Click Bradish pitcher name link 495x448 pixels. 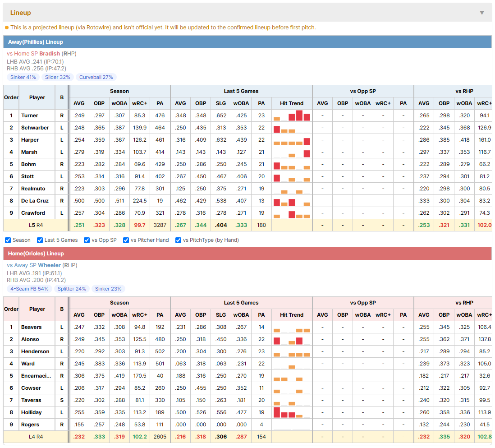[50, 53]
